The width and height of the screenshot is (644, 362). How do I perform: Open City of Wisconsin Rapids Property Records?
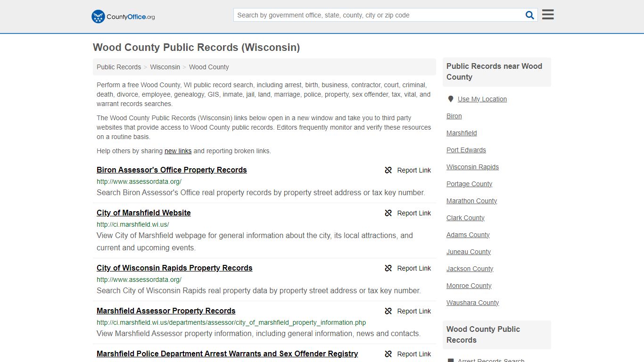(174, 268)
